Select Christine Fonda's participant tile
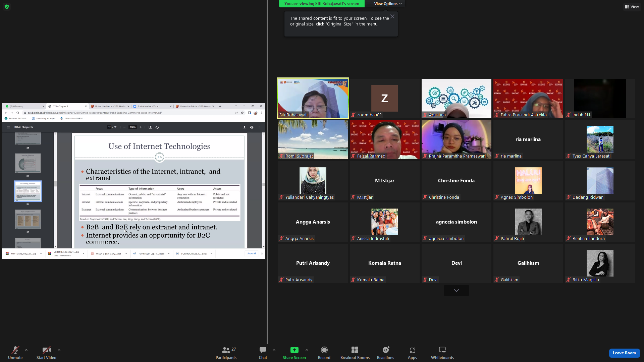The image size is (644, 362). [457, 181]
